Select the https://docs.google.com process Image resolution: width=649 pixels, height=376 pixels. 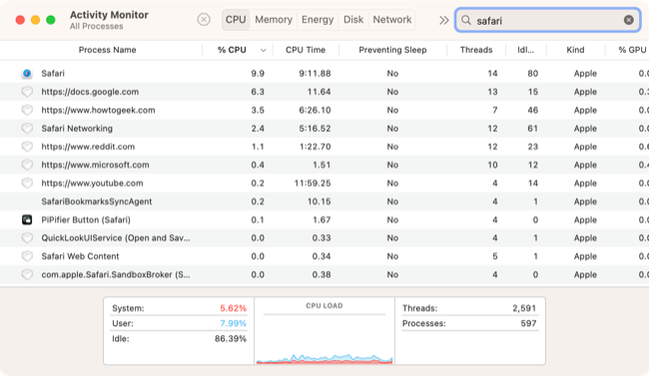(90, 92)
